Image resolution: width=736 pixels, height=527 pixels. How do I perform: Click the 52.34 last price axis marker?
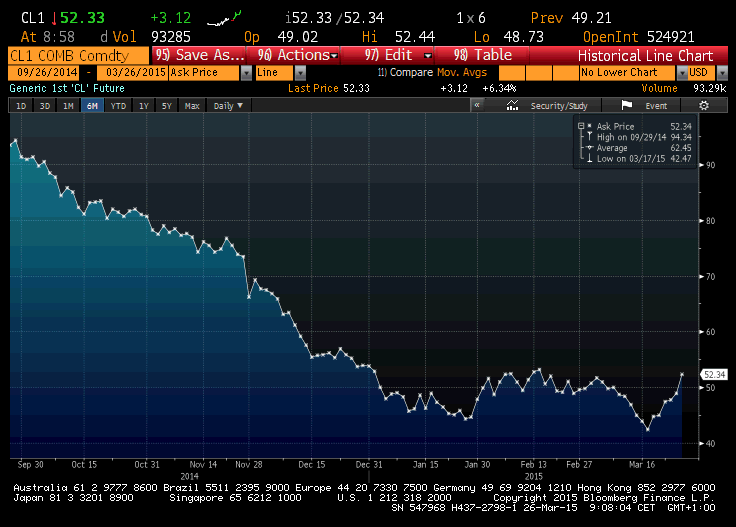pos(714,374)
